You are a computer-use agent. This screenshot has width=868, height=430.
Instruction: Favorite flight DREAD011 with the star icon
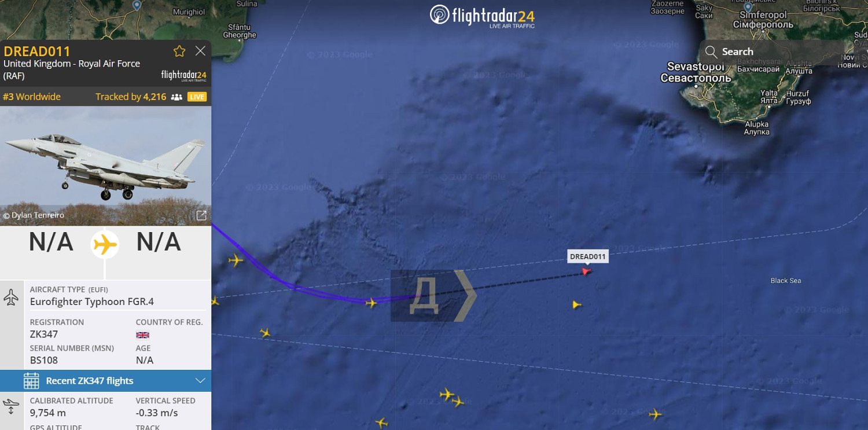179,51
